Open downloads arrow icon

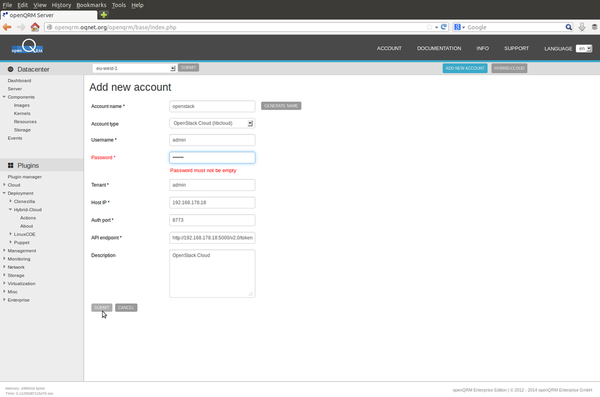pyautogui.click(x=582, y=27)
